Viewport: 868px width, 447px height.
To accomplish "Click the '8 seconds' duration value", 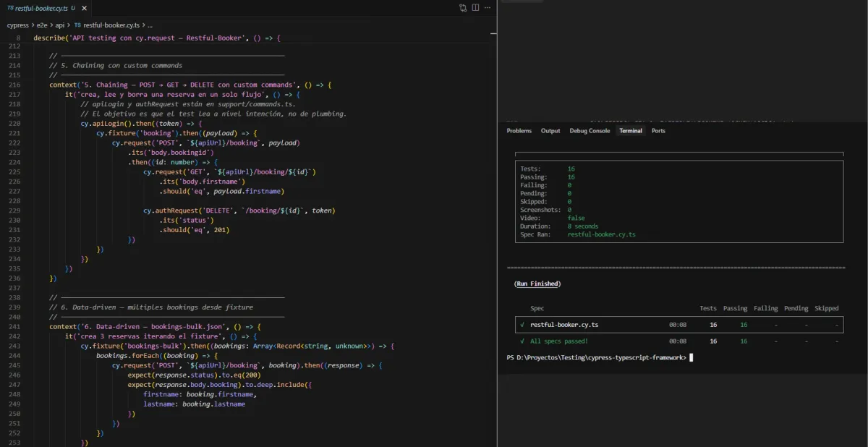I will tap(583, 226).
